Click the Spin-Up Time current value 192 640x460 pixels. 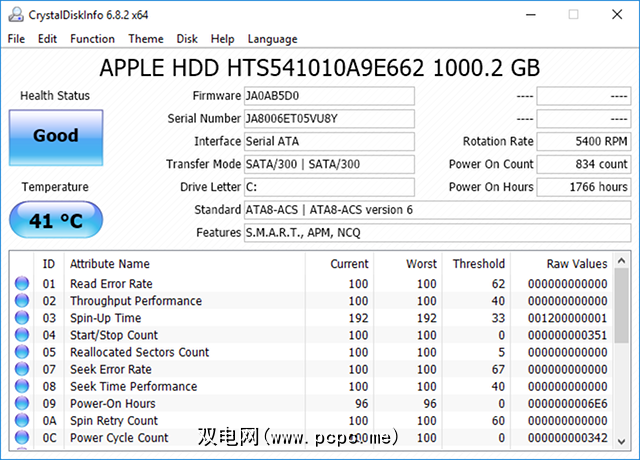click(358, 318)
